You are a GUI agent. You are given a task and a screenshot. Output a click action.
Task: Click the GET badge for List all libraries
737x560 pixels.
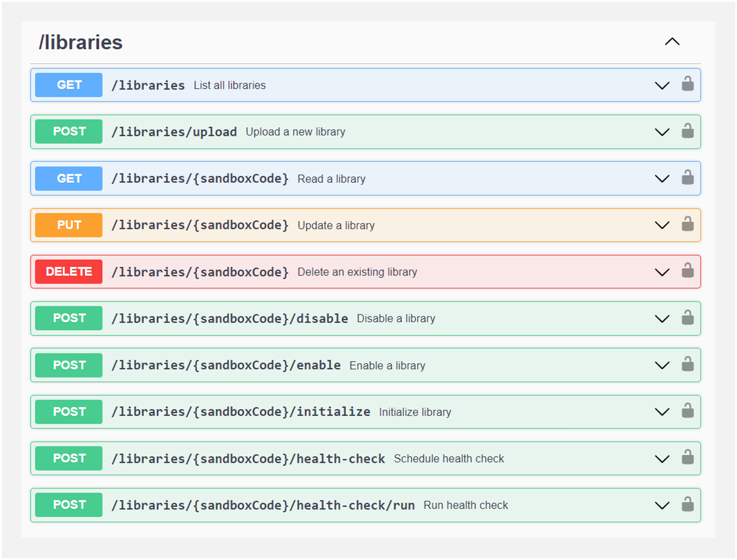69,85
